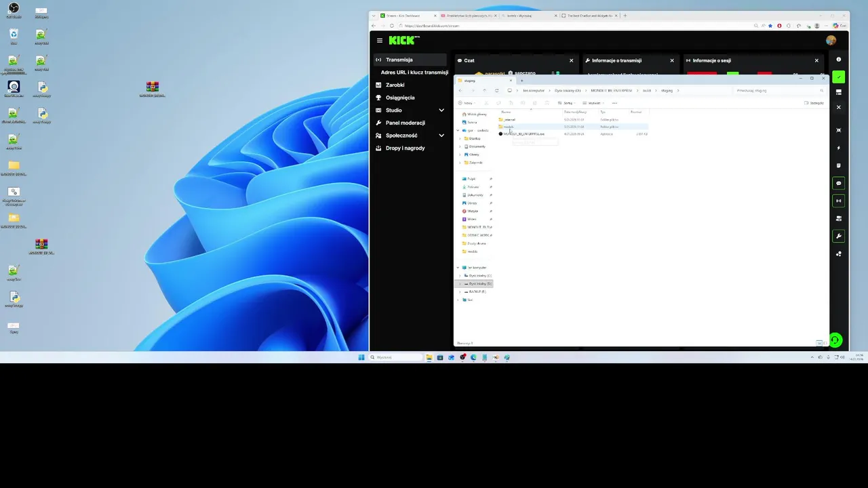Image resolution: width=868 pixels, height=488 pixels.
Task: Add a new File Explorer tab
Action: 521,81
